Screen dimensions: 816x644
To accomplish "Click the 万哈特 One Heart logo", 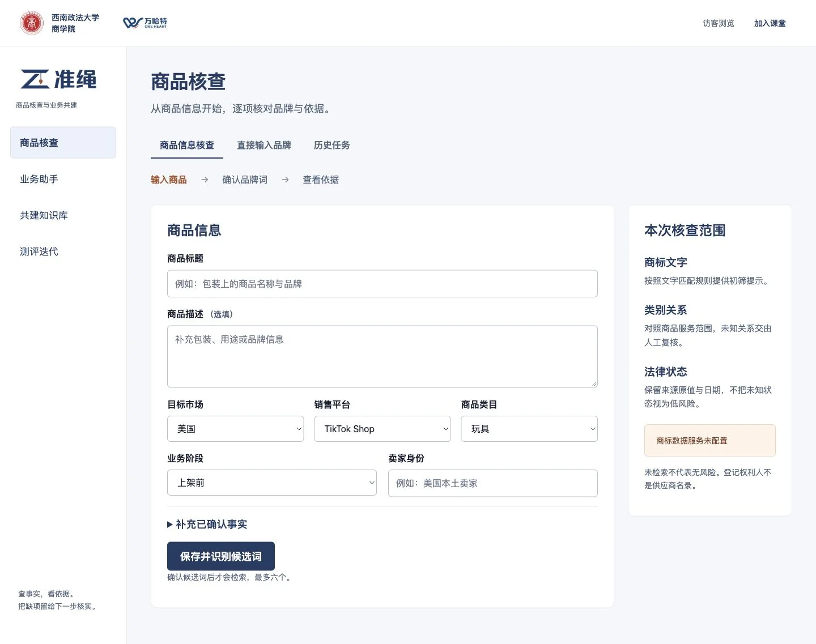I will click(x=145, y=23).
